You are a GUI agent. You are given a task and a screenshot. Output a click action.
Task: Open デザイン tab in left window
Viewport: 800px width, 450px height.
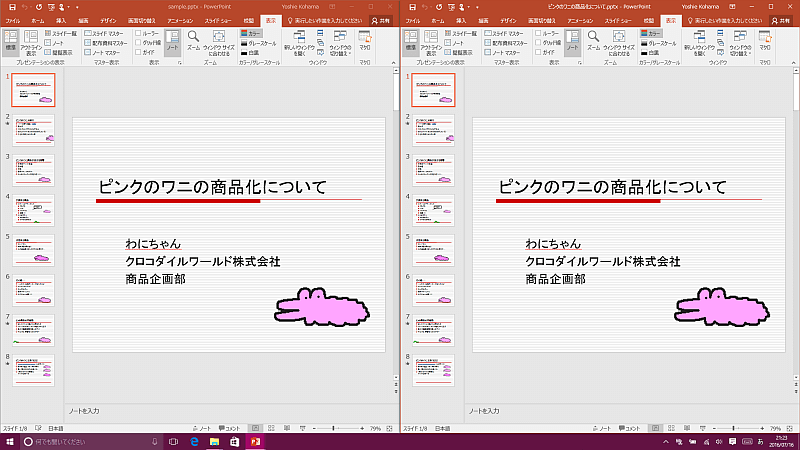[108, 21]
